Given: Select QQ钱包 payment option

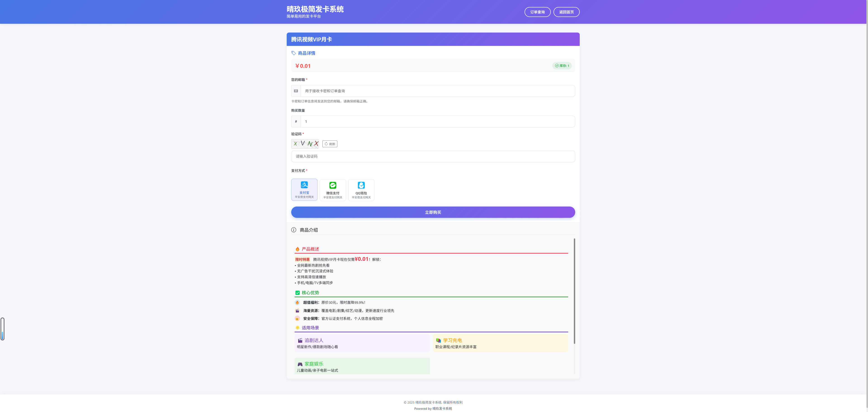Looking at the screenshot, I should (x=361, y=193).
